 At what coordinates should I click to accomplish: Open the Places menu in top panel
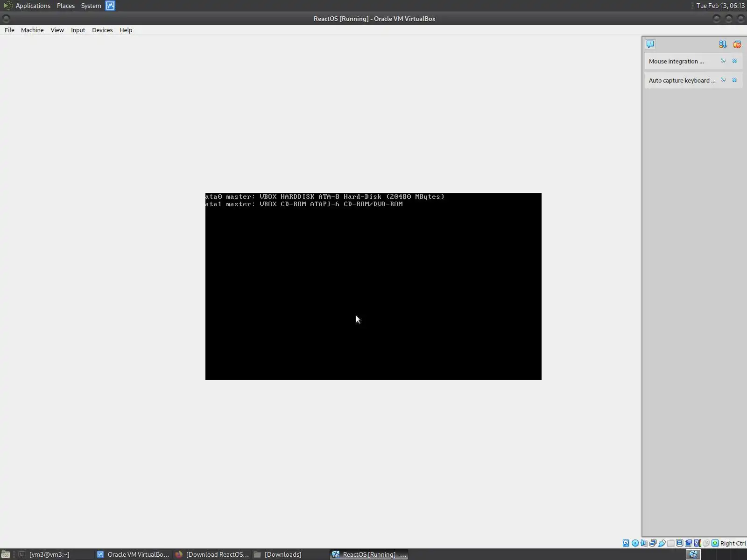pos(66,6)
